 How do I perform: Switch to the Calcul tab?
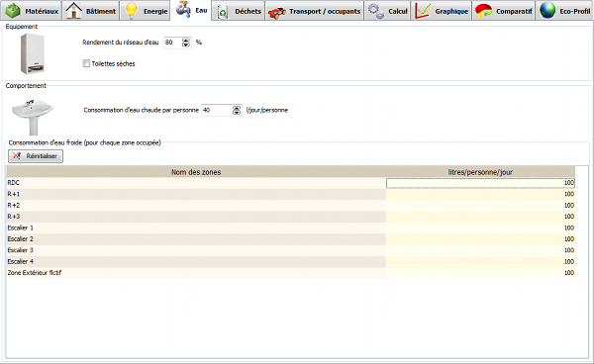tap(387, 11)
